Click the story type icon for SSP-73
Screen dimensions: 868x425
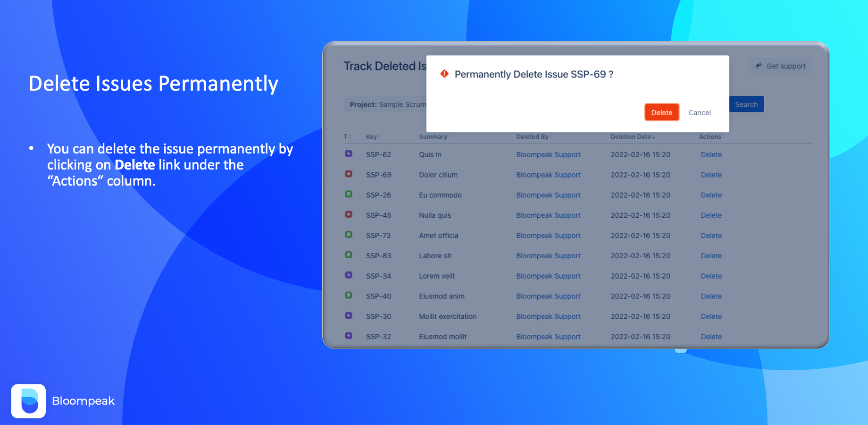[349, 235]
